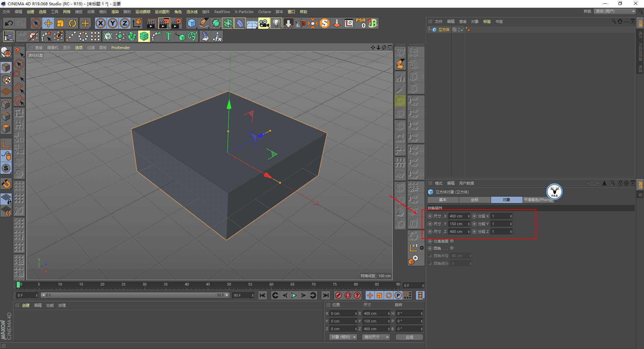Select the Rotate tool
Viewport: 644px width, 349px height.
72,23
